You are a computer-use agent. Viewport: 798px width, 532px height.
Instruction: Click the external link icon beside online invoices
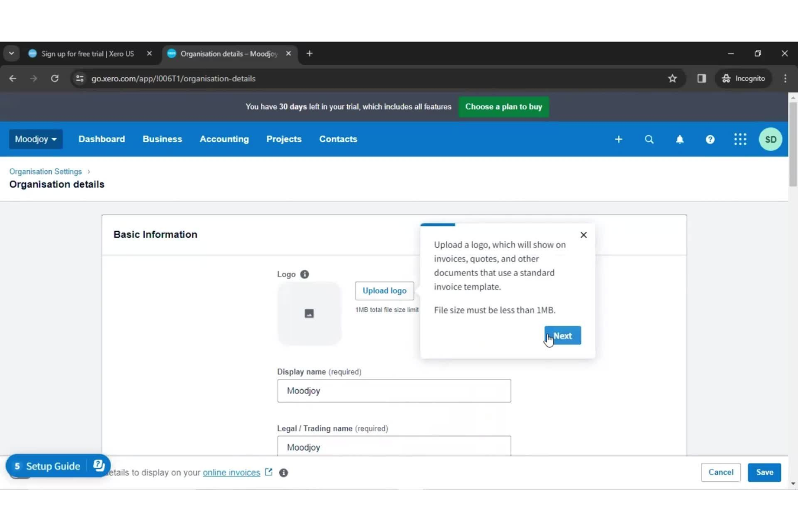coord(269,472)
